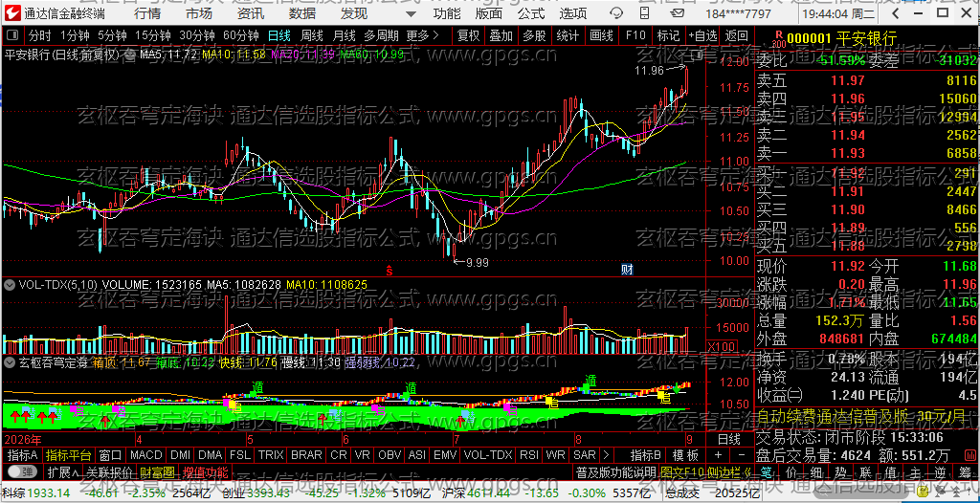Switch to 30分钟 period

coord(197,35)
